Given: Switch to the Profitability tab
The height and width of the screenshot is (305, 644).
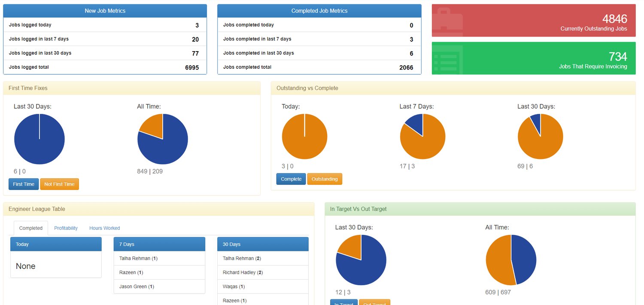Looking at the screenshot, I should tap(65, 228).
